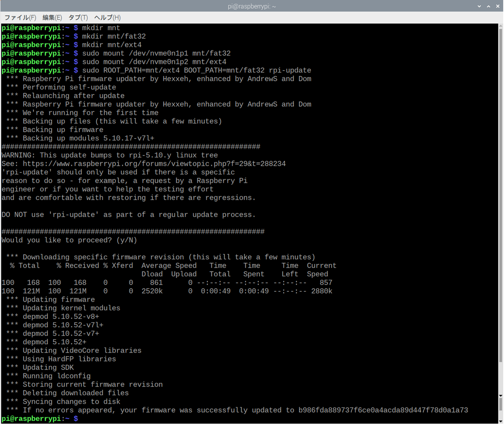Viewport: 504px width, 424px height.
Task: Click the 'mkdir mnt/fat32' command
Action: point(114,36)
